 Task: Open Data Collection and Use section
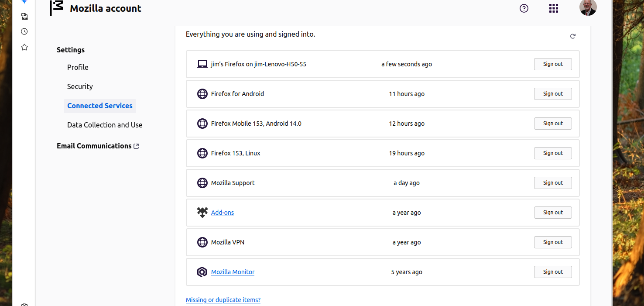[105, 125]
